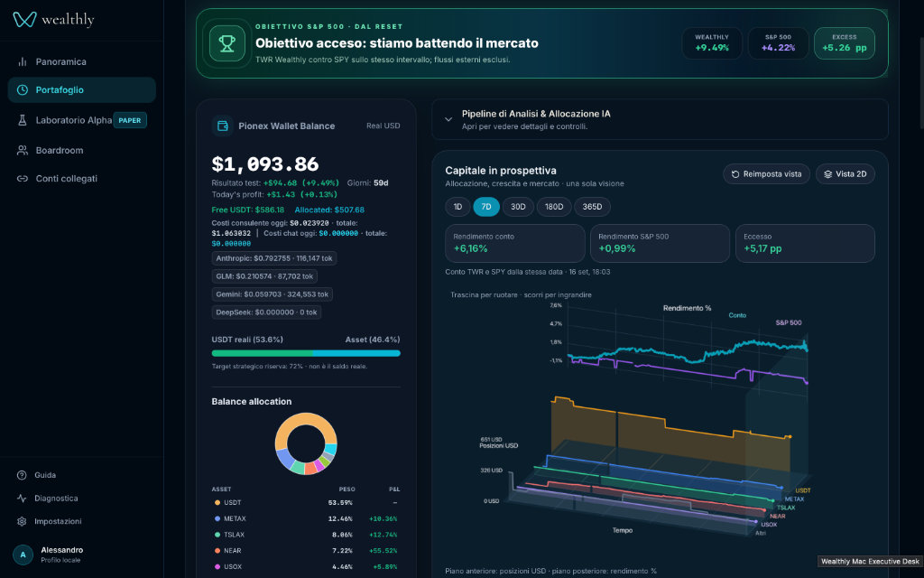Click the S&P 500 +4.22% stat chip
Screen dimensions: 924x578
click(x=778, y=43)
